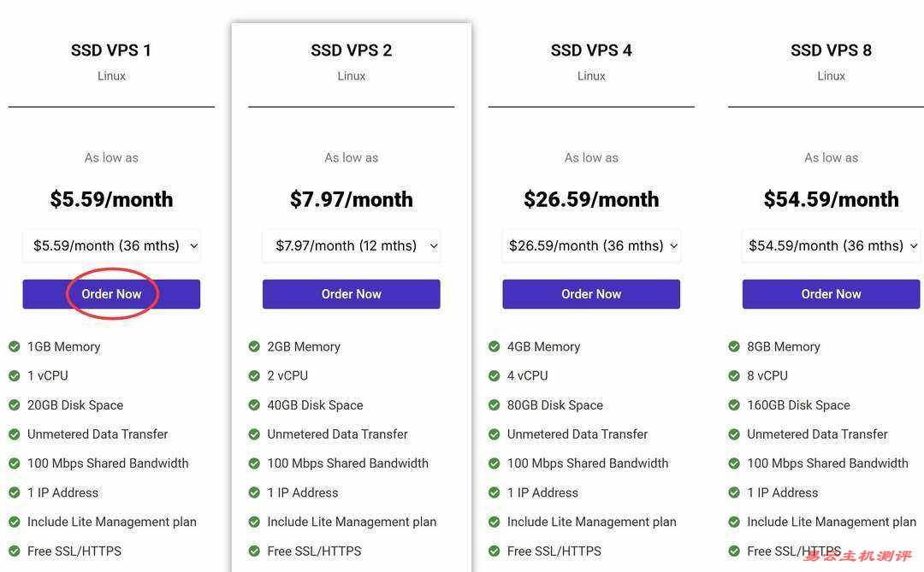The height and width of the screenshot is (572, 924).
Task: Click the check icon next to 4 vCPU
Action: click(494, 376)
